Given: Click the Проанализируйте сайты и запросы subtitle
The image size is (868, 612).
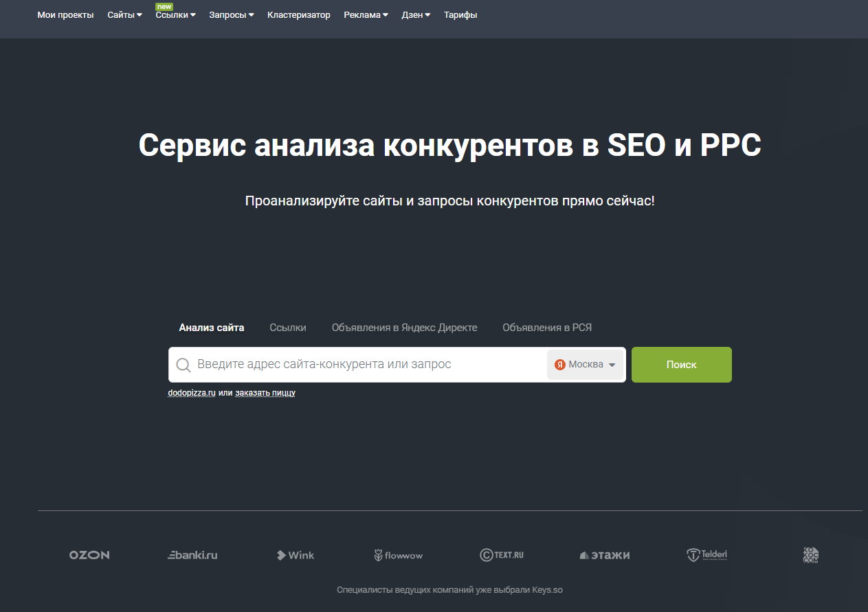Looking at the screenshot, I should point(450,201).
